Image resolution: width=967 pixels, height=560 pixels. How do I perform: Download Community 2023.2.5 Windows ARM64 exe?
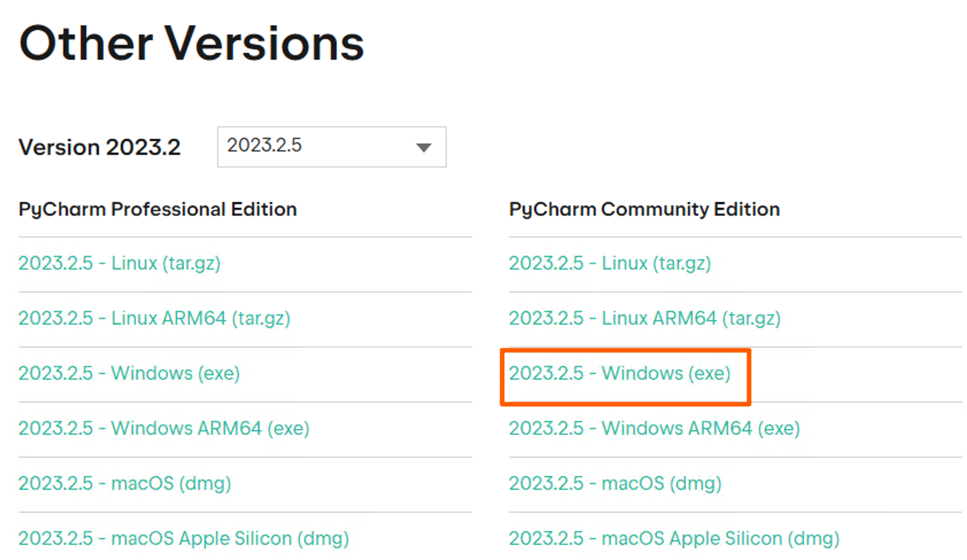pyautogui.click(x=654, y=429)
